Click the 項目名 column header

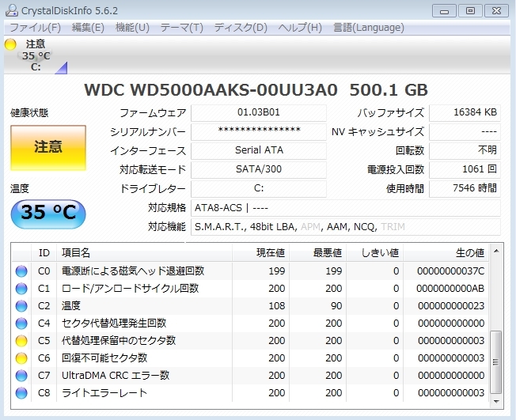point(145,253)
